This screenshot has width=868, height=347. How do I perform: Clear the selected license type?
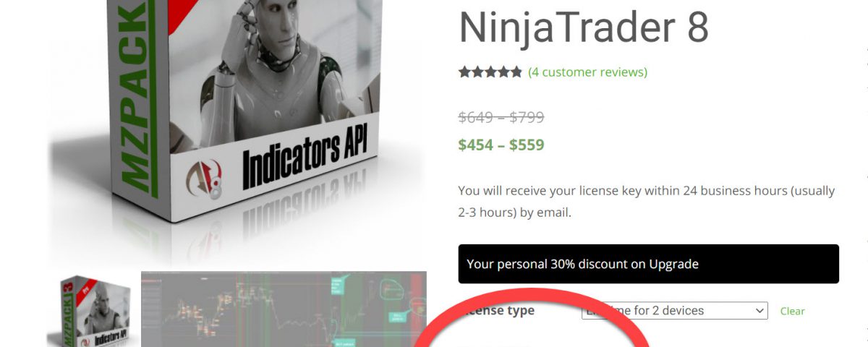792,311
